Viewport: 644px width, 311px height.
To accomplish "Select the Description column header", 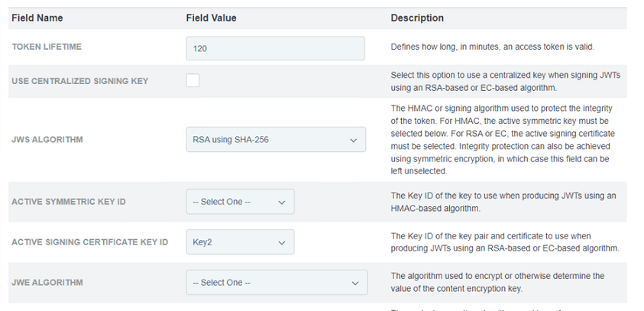I will (x=417, y=18).
